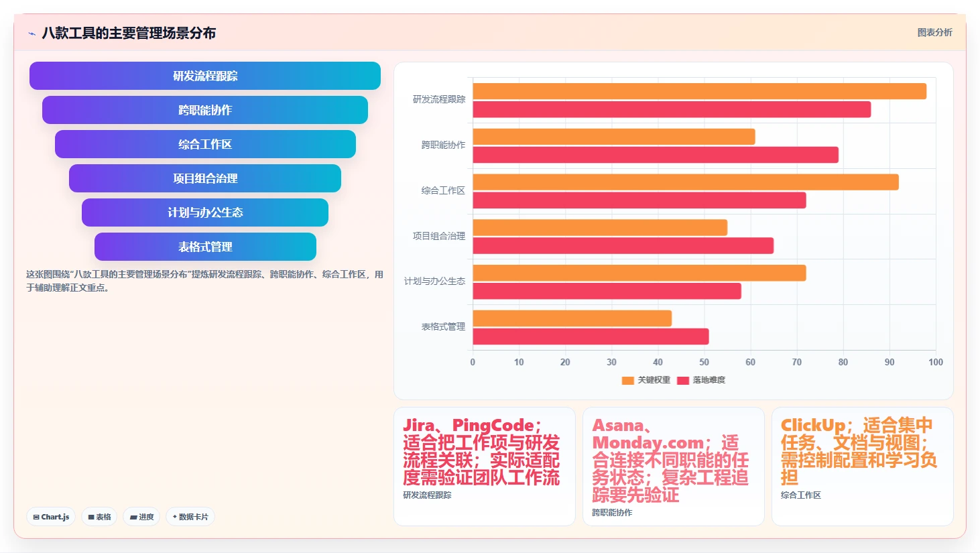Viewport: 980px width, 553px height.
Task: Click red bar for 计划与办公生态
Action: click(607, 291)
